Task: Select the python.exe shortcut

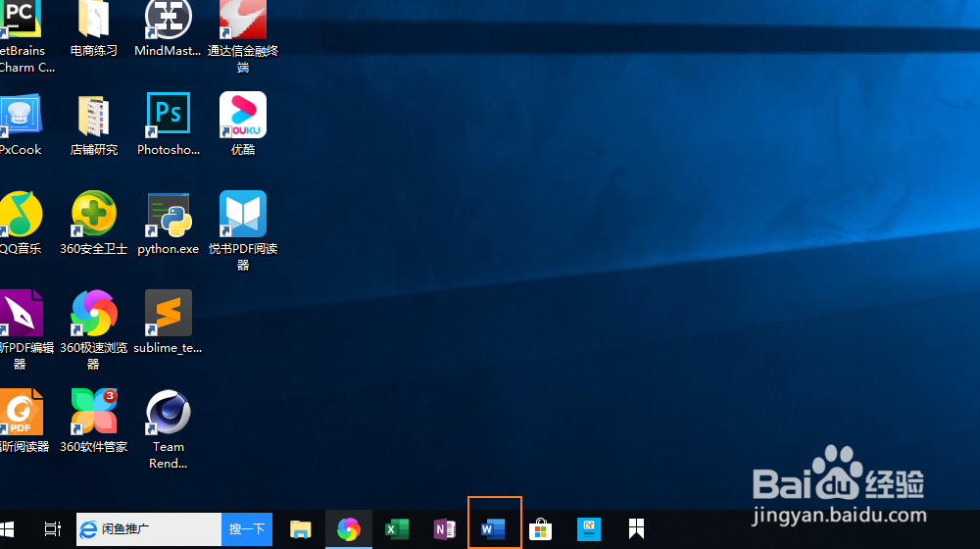Action: click(169, 215)
